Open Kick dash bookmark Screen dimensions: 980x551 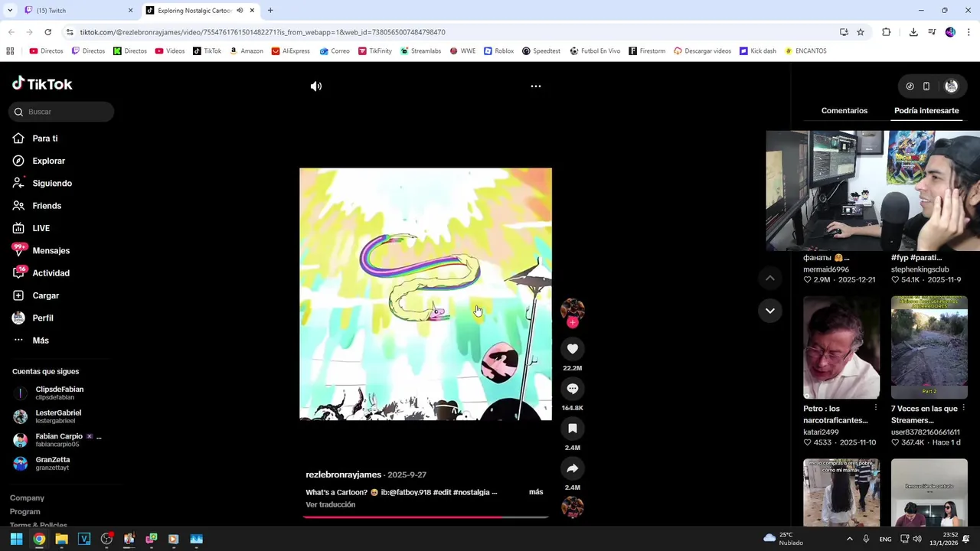point(757,51)
